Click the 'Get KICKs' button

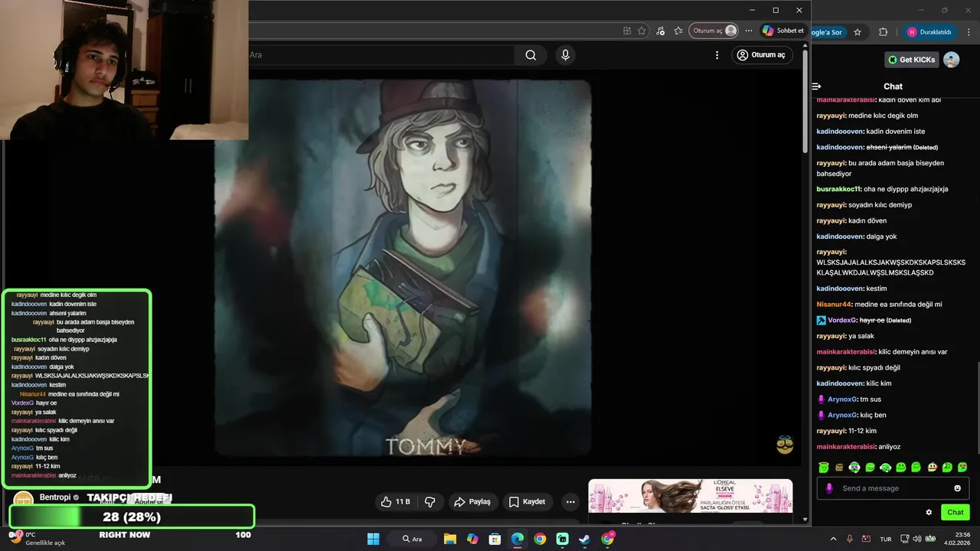coord(912,60)
